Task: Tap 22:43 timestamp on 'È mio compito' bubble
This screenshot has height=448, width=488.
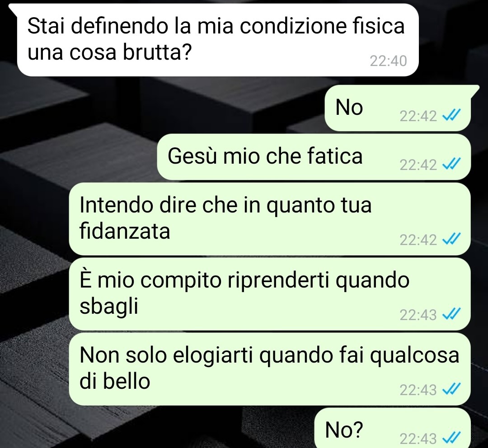Action: point(418,315)
